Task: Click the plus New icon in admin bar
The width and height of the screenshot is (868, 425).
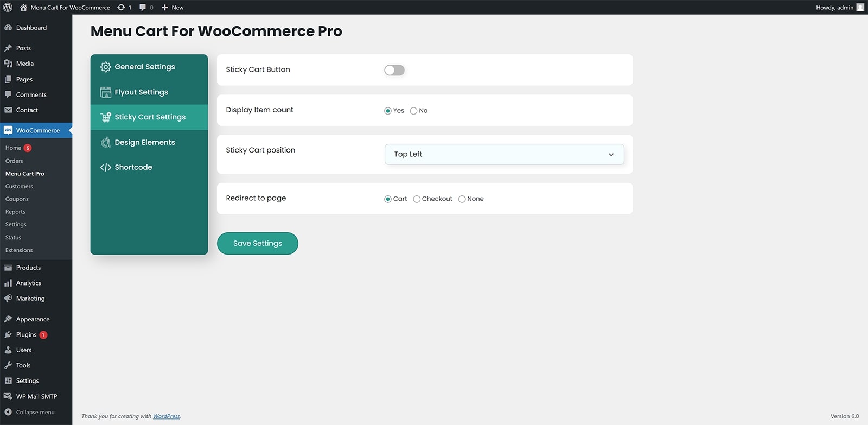Action: 165,8
